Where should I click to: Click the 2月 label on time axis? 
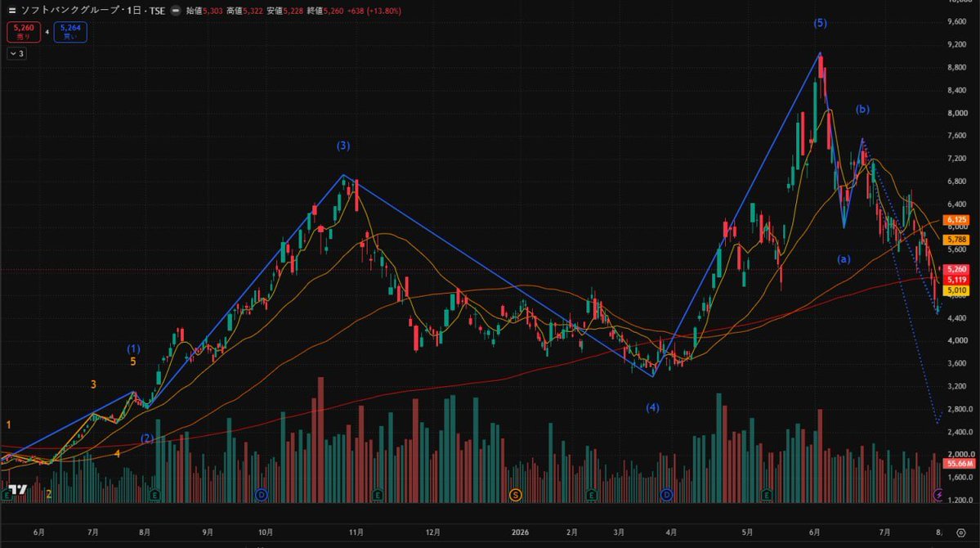tap(572, 532)
